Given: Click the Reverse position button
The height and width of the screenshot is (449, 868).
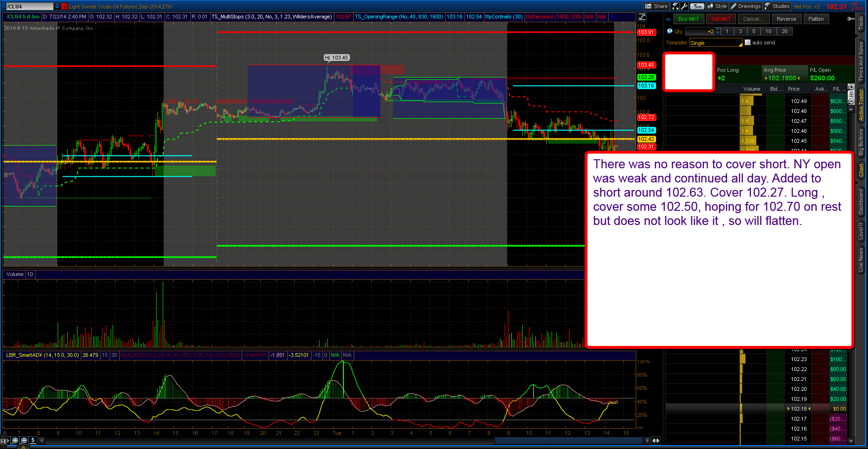Looking at the screenshot, I should coord(786,19).
